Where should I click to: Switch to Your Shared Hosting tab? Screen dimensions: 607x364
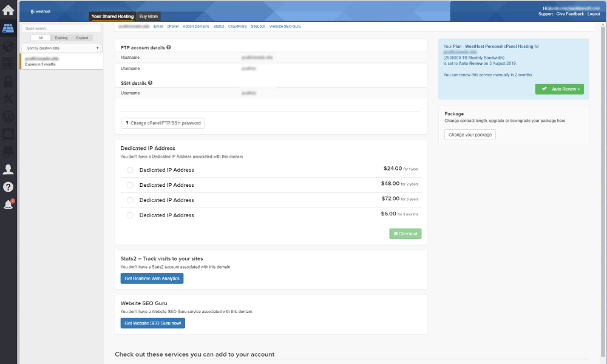pyautogui.click(x=113, y=16)
